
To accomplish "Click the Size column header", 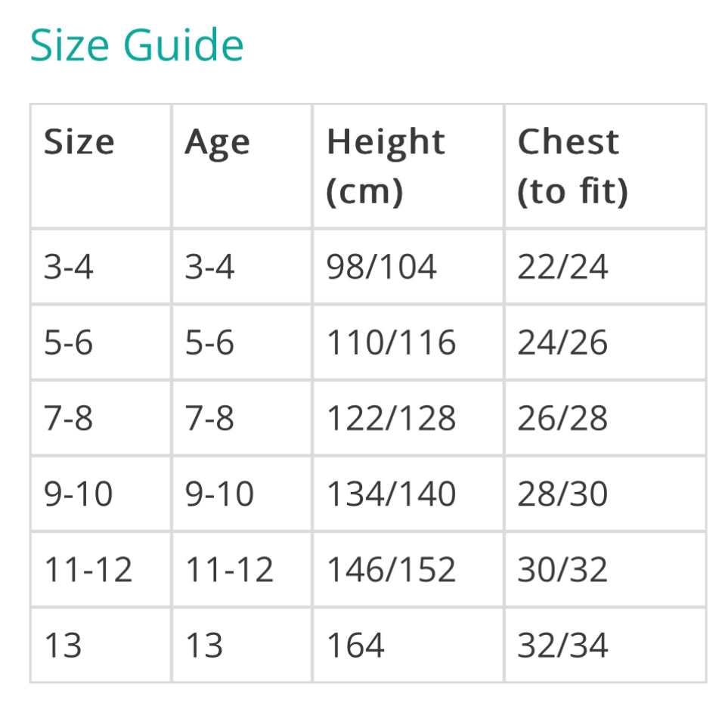I will click(x=79, y=142).
